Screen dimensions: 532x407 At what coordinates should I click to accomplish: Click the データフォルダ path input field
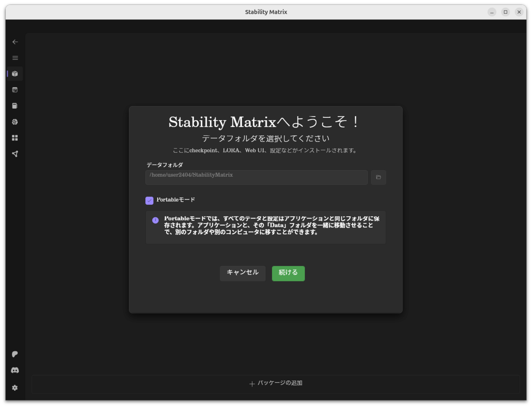[x=257, y=177]
